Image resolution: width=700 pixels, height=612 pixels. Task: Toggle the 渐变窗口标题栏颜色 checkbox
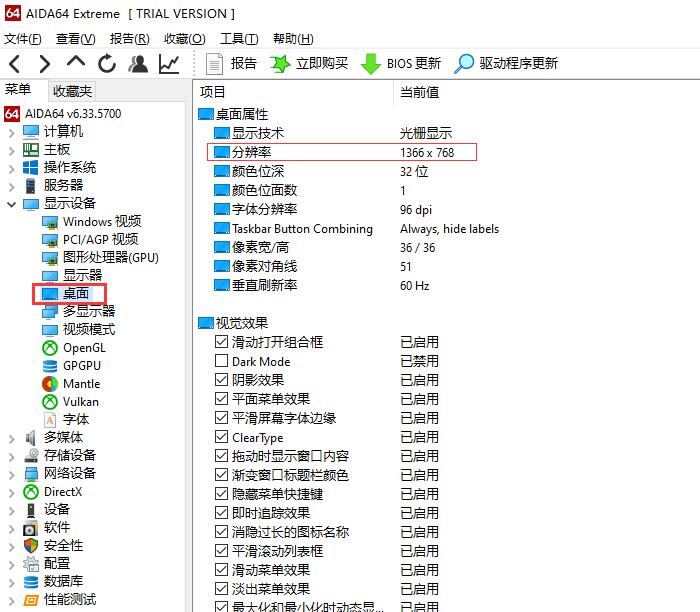(221, 475)
